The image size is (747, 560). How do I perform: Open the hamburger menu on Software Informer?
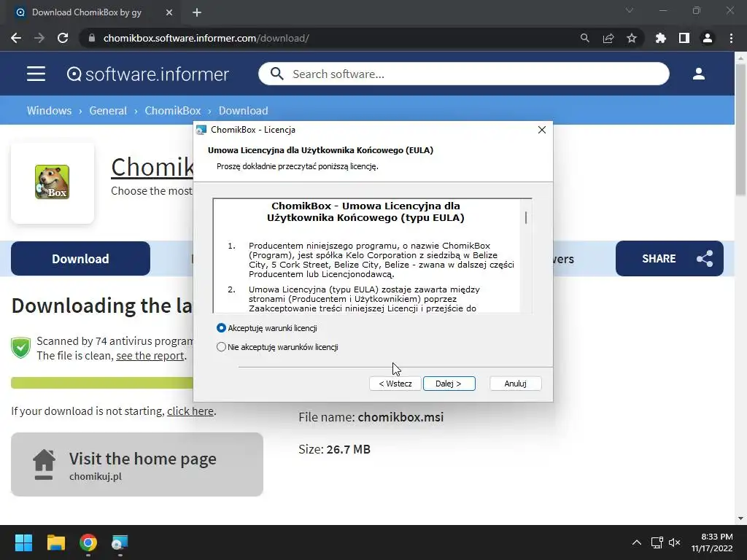(x=36, y=74)
